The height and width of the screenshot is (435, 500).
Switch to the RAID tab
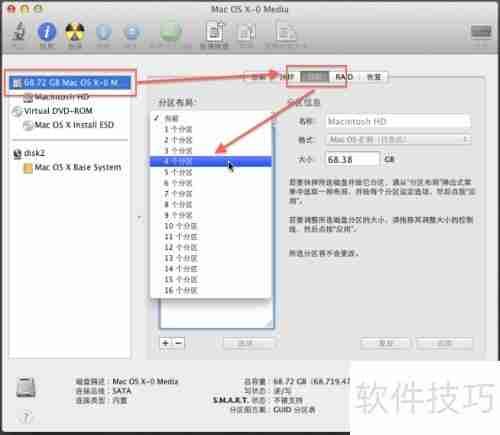(344, 77)
